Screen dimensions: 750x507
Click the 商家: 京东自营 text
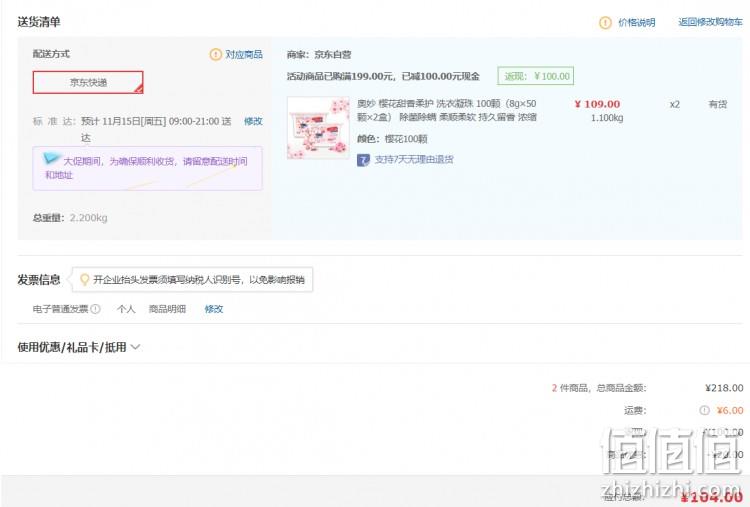click(319, 55)
